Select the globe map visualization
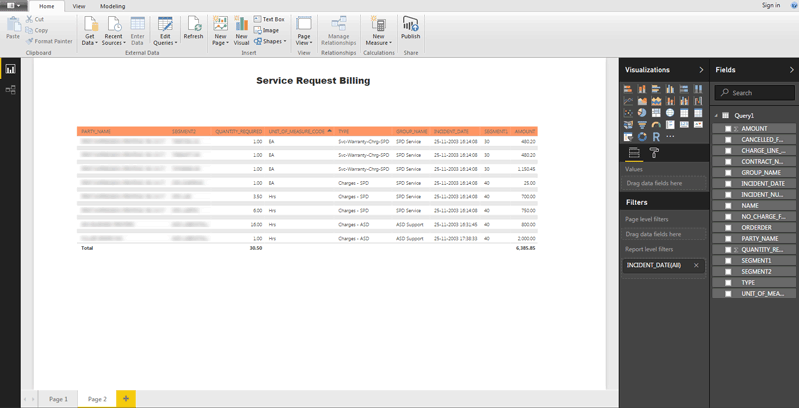 point(670,113)
